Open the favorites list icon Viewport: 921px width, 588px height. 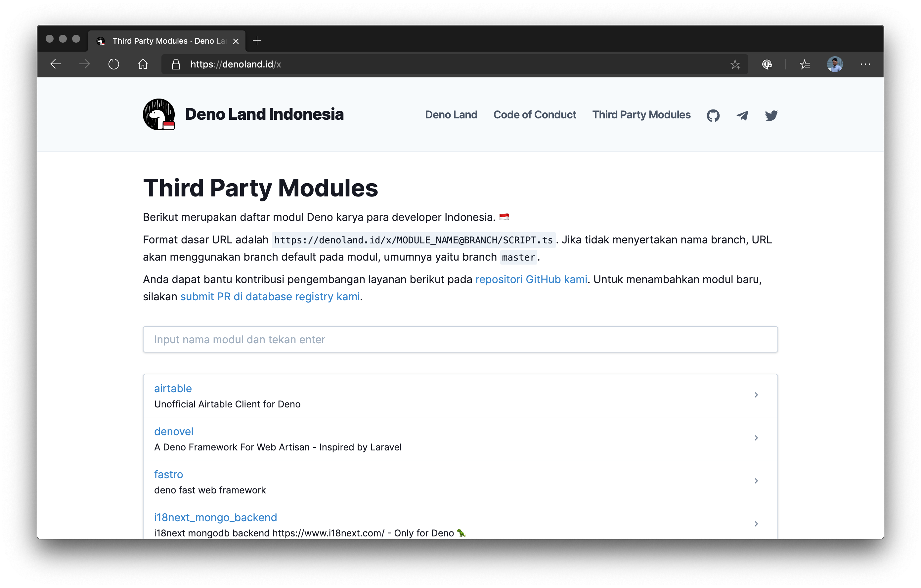pos(805,64)
